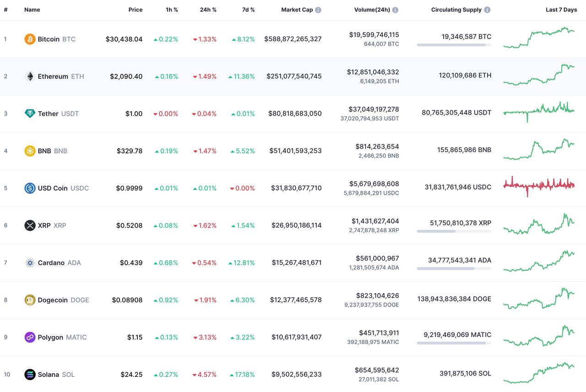Click the Cardano logo icon
This screenshot has width=586, height=392.
[x=30, y=263]
